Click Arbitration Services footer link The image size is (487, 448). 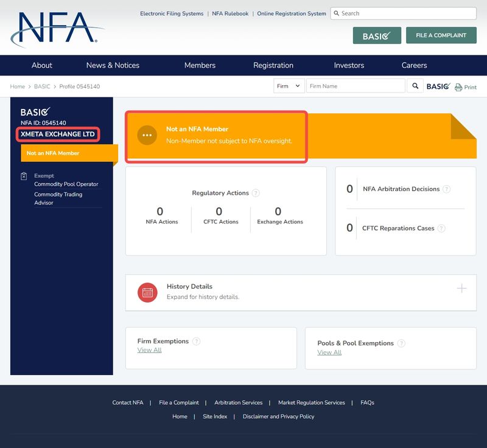(x=239, y=403)
